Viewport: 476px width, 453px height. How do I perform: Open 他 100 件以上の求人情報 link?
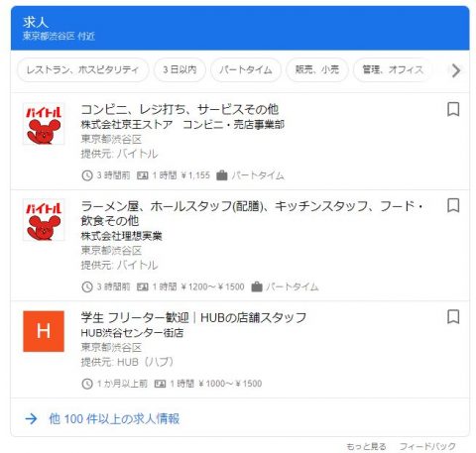[x=114, y=419]
